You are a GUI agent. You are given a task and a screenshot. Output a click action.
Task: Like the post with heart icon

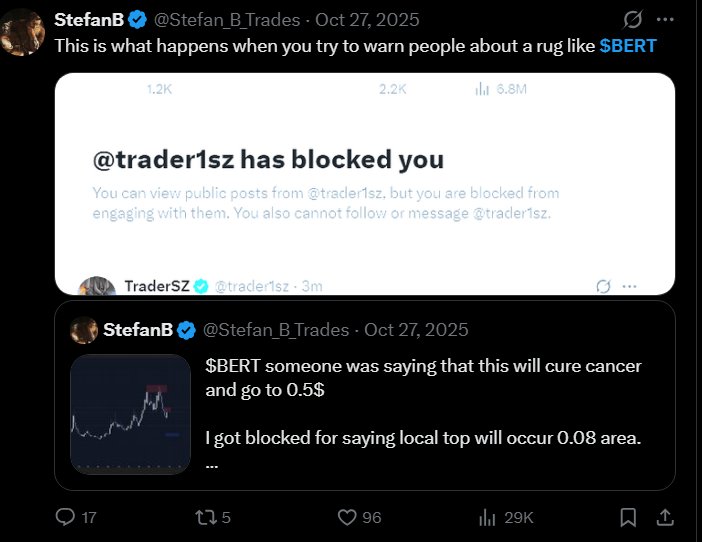pyautogui.click(x=348, y=517)
